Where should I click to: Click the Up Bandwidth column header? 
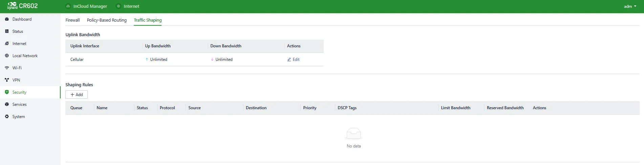click(x=158, y=46)
